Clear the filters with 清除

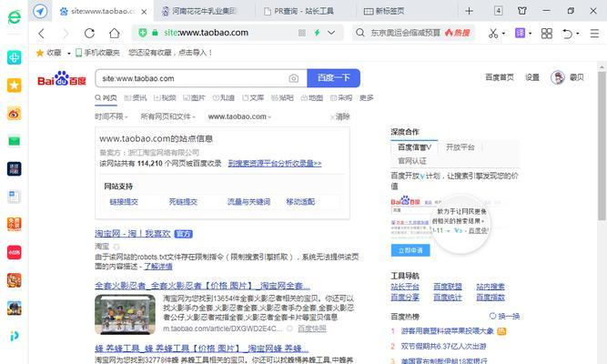[x=340, y=116]
